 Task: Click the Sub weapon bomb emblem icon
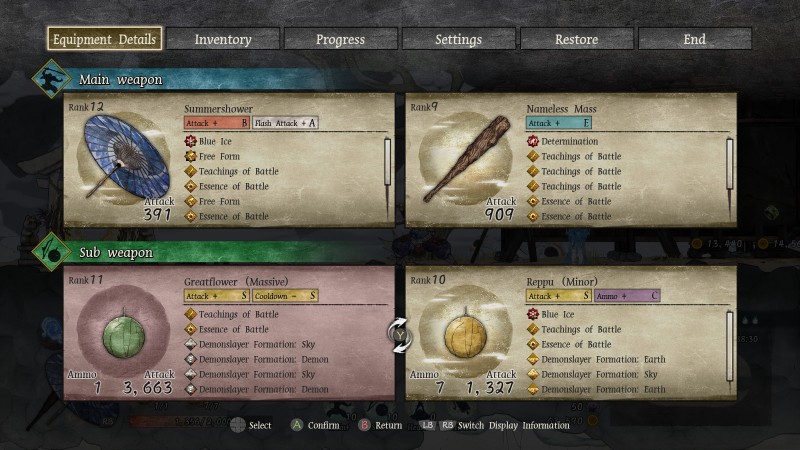point(51,252)
